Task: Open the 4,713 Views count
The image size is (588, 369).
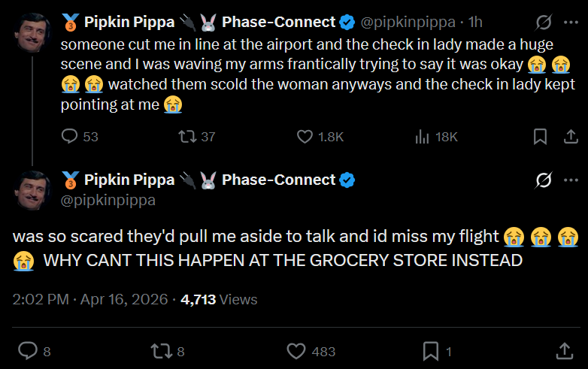Action: pos(220,299)
